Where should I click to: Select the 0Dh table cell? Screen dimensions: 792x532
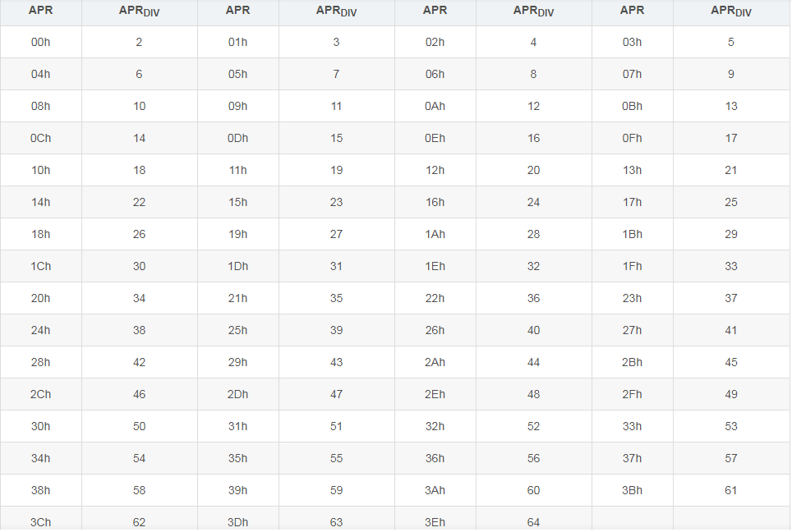point(237,138)
